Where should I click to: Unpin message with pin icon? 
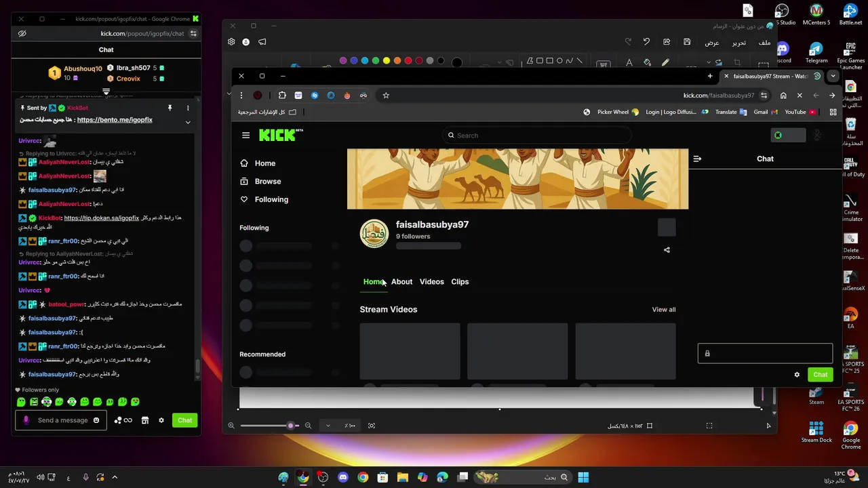170,108
